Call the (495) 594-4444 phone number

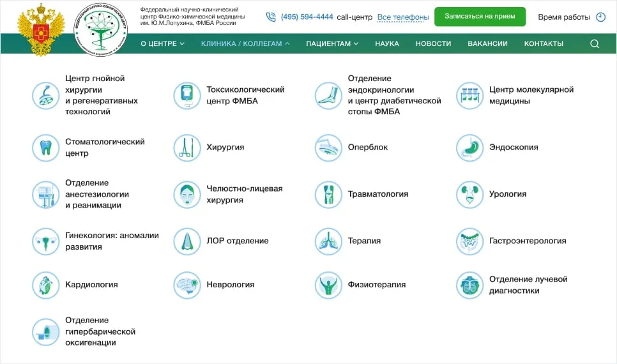click(x=307, y=17)
